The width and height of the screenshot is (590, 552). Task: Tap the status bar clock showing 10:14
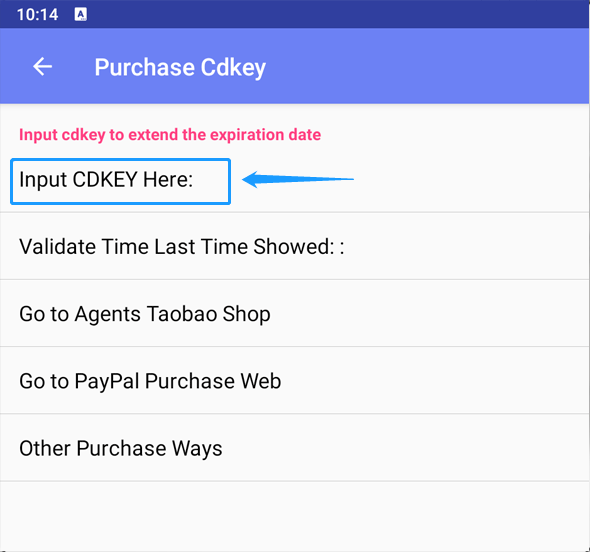coord(38,15)
